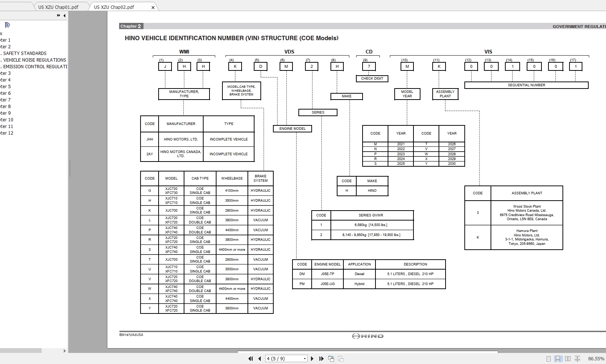Click the 'SERIES' label box
The height and width of the screenshot is (364, 606).
318,112
